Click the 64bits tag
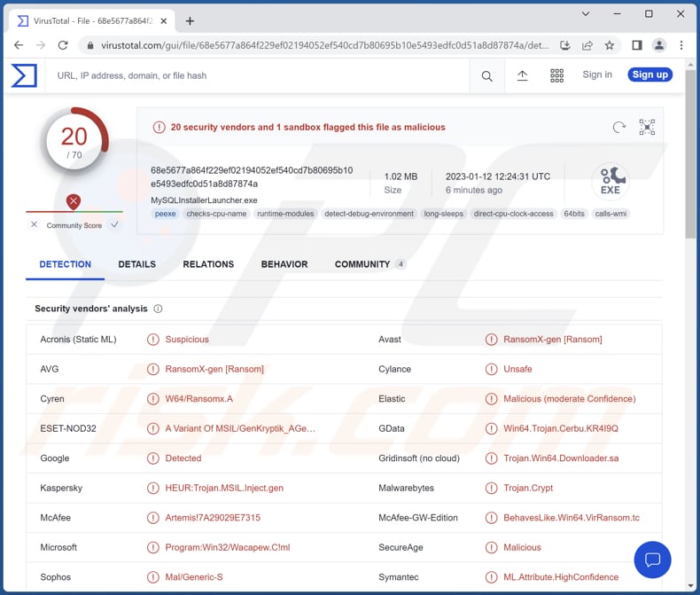Screen dimensions: 700x595 click(574, 214)
